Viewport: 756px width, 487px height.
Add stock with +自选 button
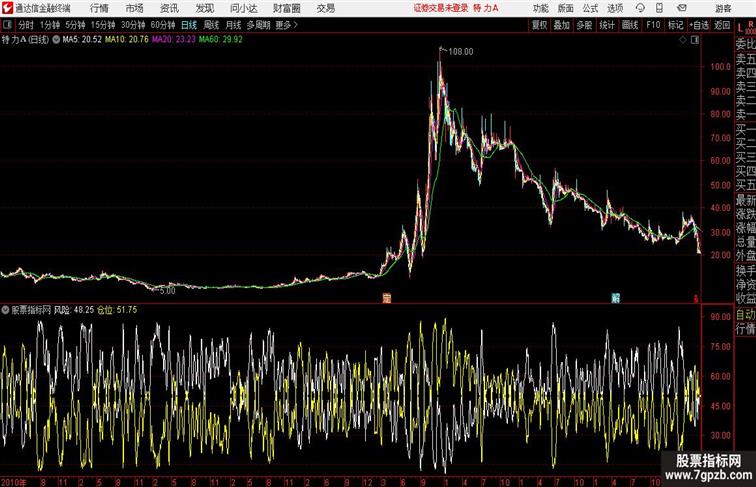coord(699,25)
